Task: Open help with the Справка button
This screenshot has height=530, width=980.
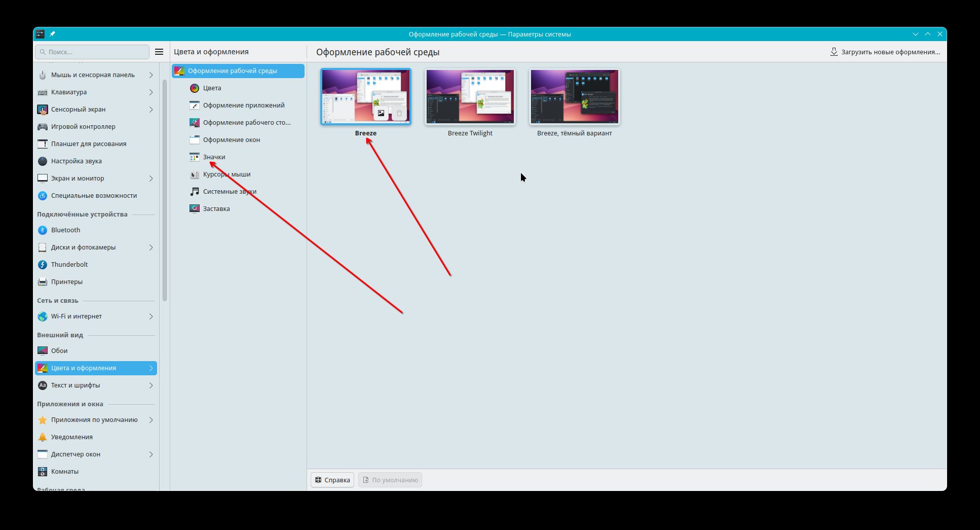Action: pyautogui.click(x=332, y=480)
